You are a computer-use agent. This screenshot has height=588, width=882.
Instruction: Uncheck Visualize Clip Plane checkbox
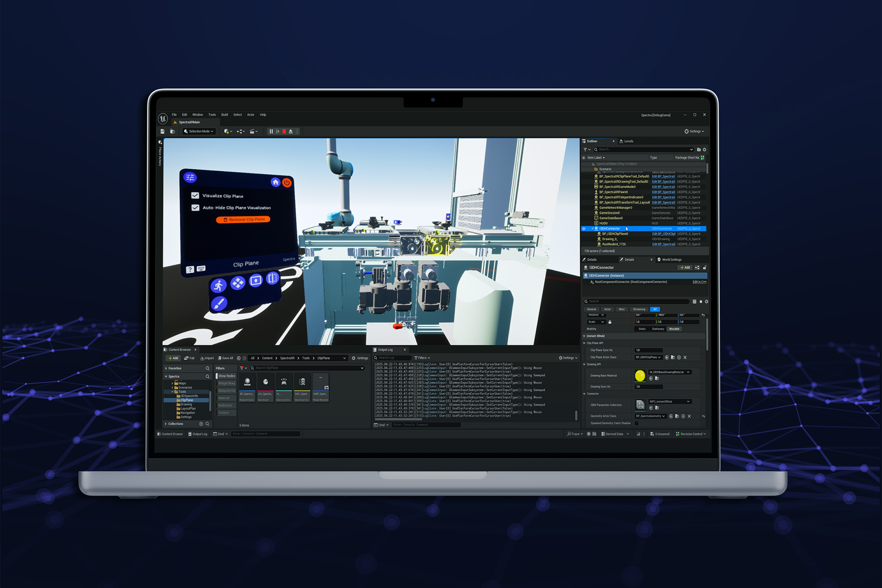195,195
